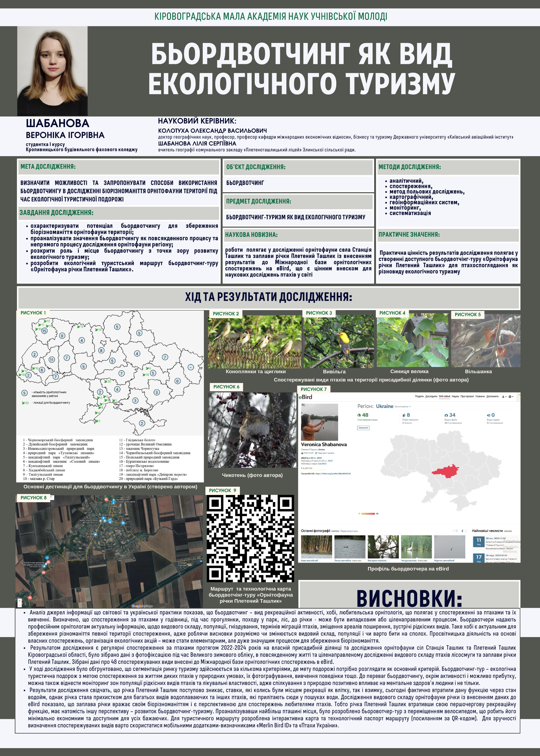Open the Квак звичайний photo thumbnail
The image size is (540, 756).
pyautogui.click(x=317, y=547)
